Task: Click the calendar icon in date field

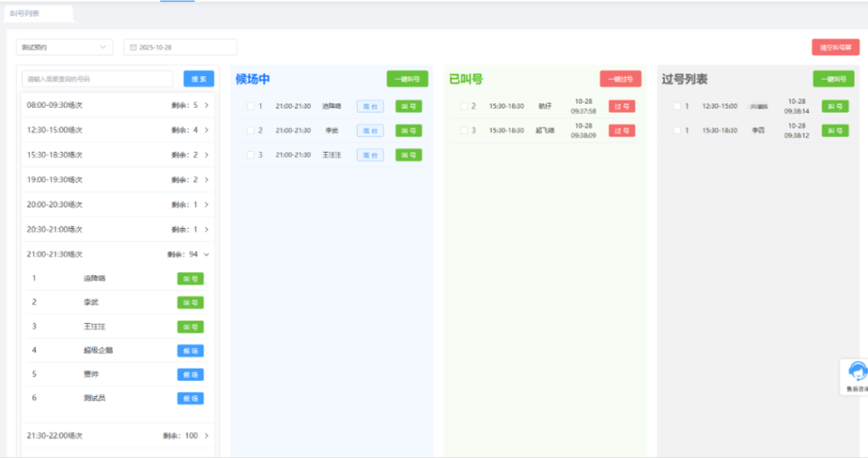Action: pyautogui.click(x=133, y=47)
